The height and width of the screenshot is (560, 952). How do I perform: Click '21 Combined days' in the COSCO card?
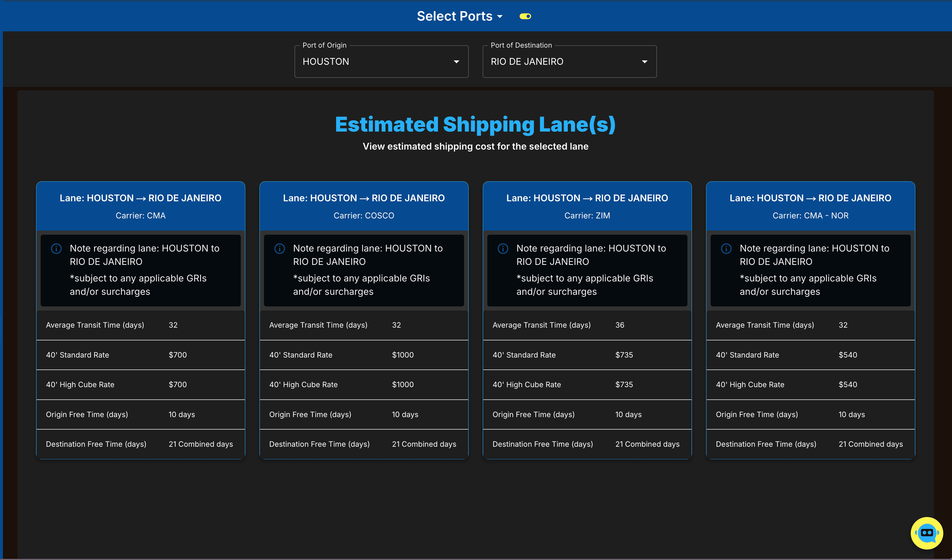pos(424,444)
